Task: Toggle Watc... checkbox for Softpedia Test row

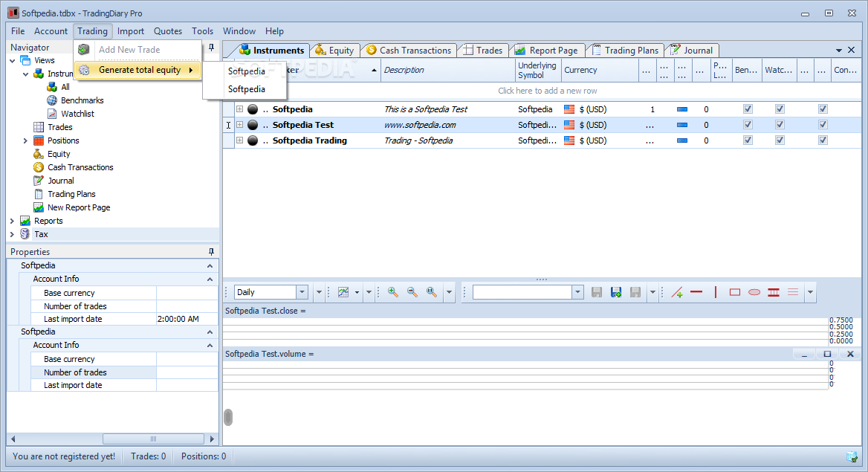Action: click(x=780, y=125)
